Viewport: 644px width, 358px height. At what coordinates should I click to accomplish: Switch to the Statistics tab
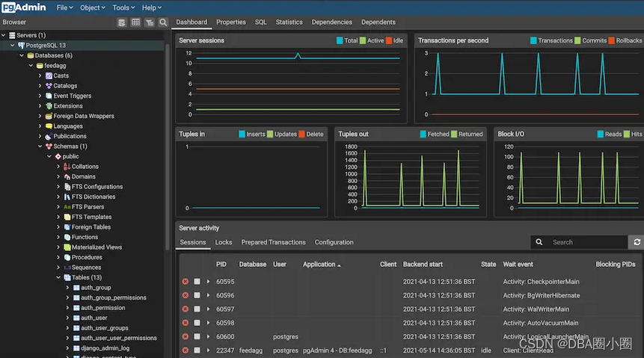pos(289,22)
